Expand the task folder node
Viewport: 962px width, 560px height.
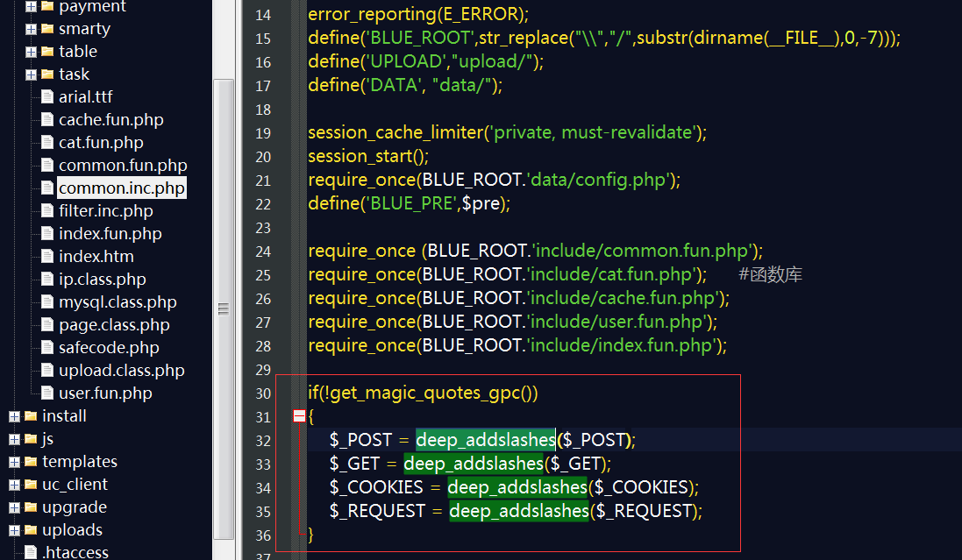[x=32, y=74]
